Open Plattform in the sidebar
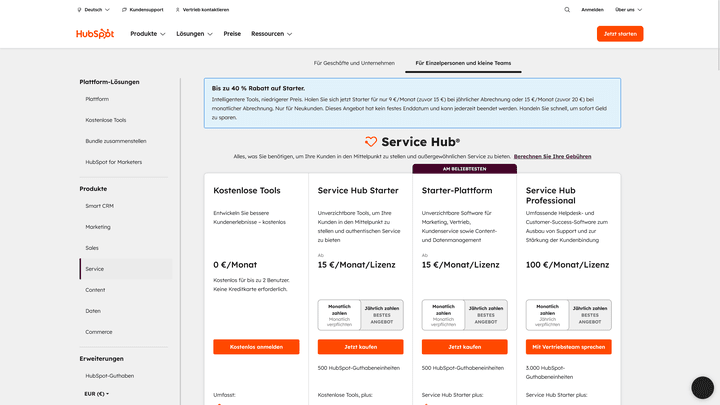This screenshot has width=720, height=405. click(x=97, y=99)
